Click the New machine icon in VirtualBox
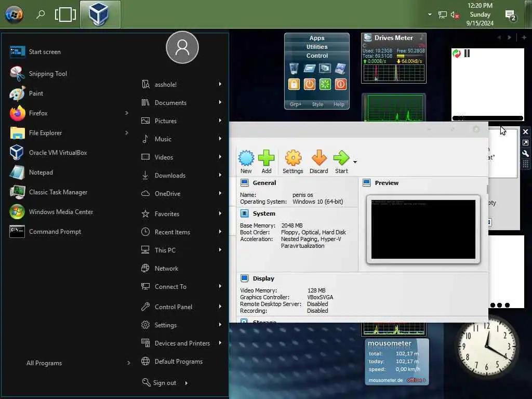Image resolution: width=532 pixels, height=399 pixels. 246,158
